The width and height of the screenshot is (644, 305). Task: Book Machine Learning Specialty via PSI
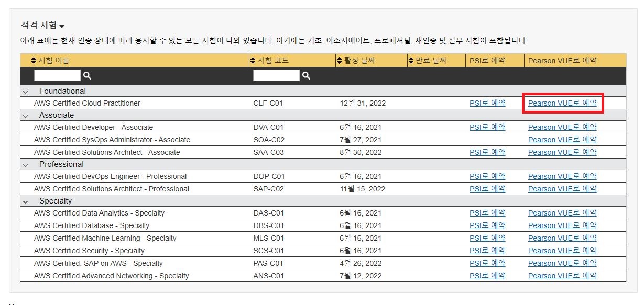tap(487, 238)
